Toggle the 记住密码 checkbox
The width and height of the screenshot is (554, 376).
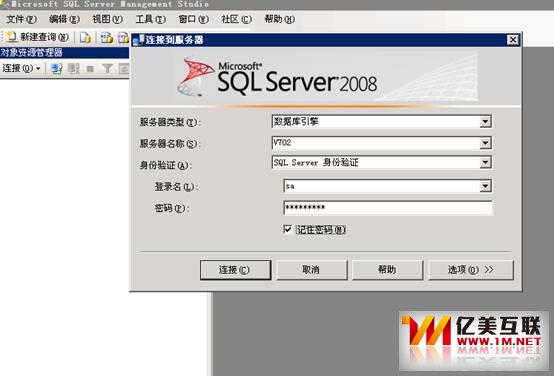[287, 230]
